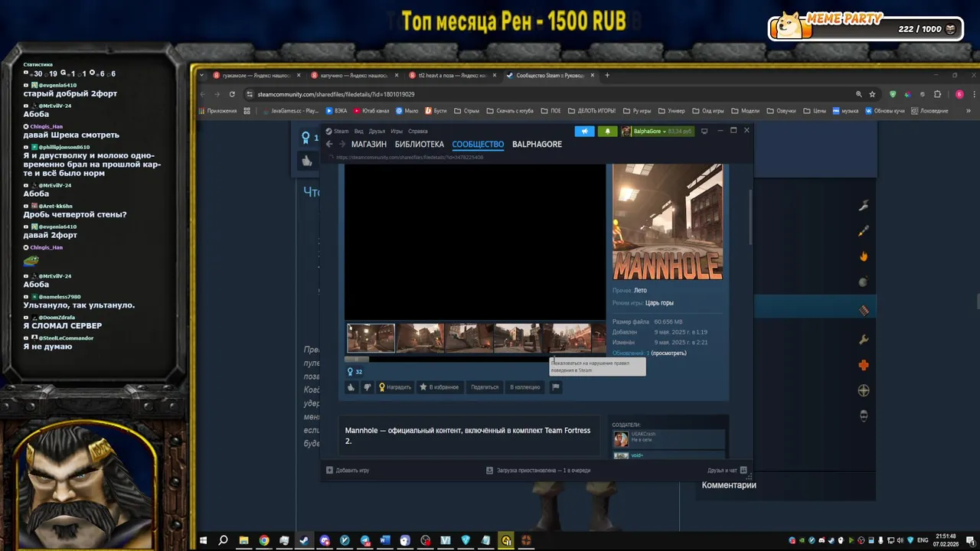980x551 pixels.
Task: Open the Друзья menu in Steam
Action: [377, 131]
